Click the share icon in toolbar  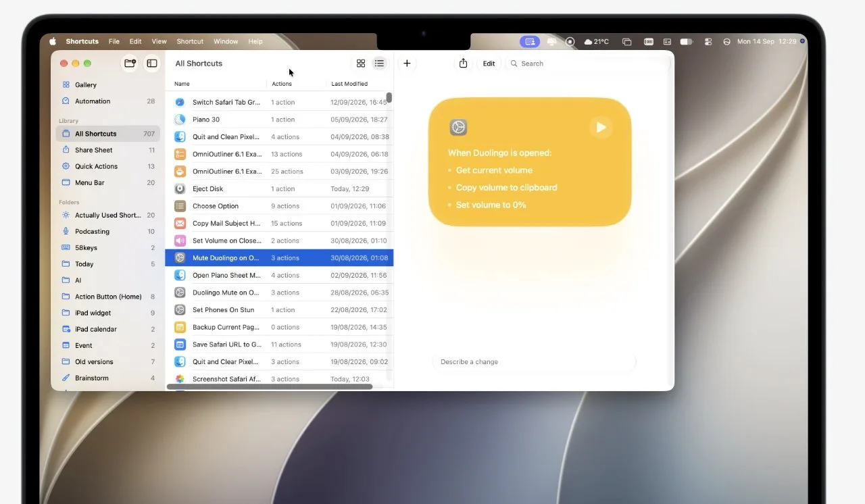click(463, 63)
